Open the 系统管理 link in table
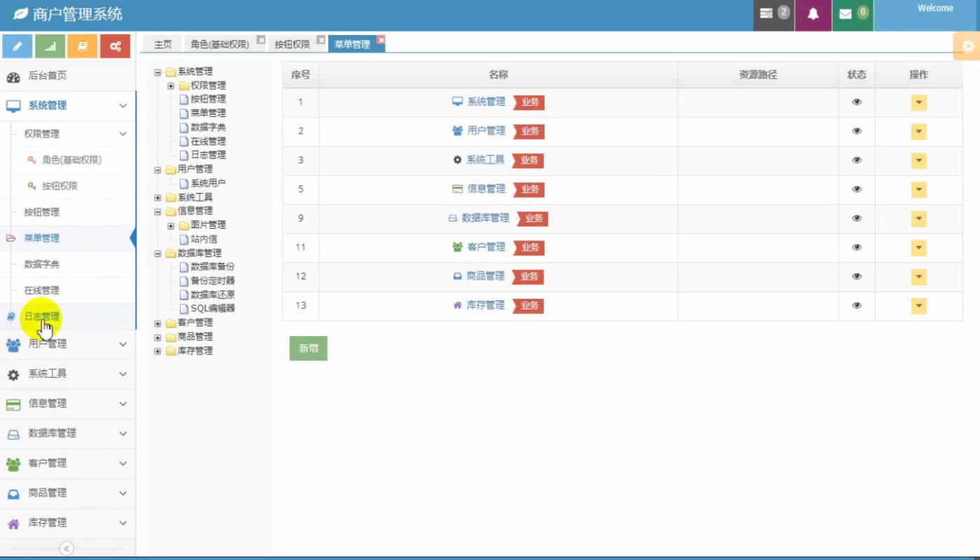Screen dimensions: 980x560 coord(486,101)
